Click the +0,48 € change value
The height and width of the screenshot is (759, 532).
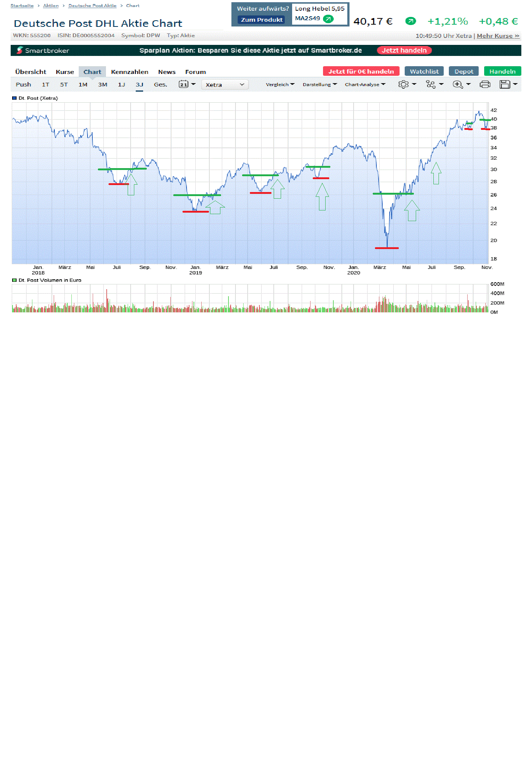point(498,21)
